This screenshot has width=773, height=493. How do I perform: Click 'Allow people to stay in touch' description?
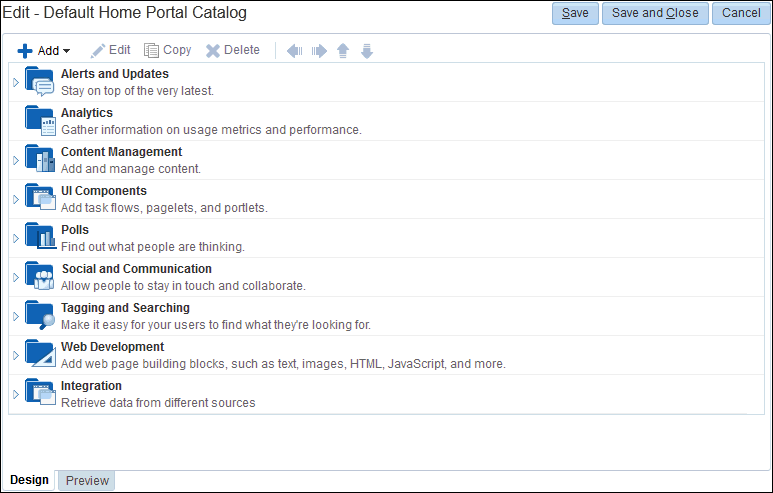click(x=183, y=285)
